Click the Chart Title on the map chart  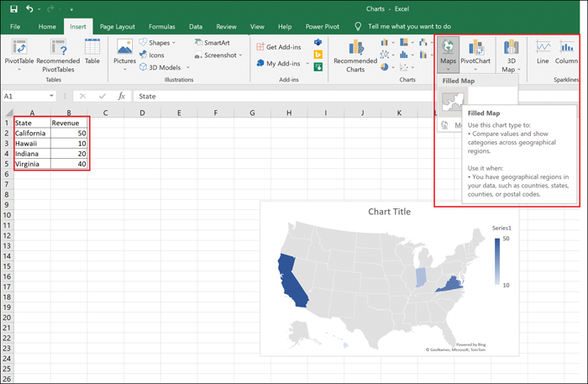389,212
